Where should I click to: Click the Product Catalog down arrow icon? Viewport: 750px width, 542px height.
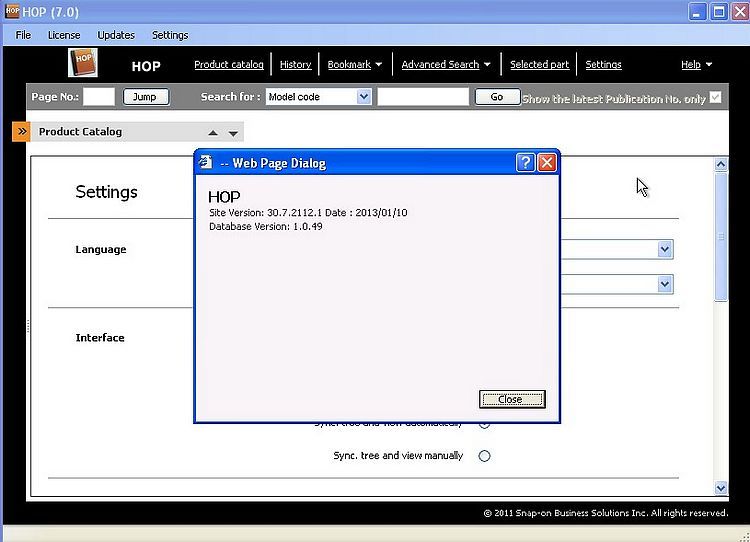click(233, 133)
